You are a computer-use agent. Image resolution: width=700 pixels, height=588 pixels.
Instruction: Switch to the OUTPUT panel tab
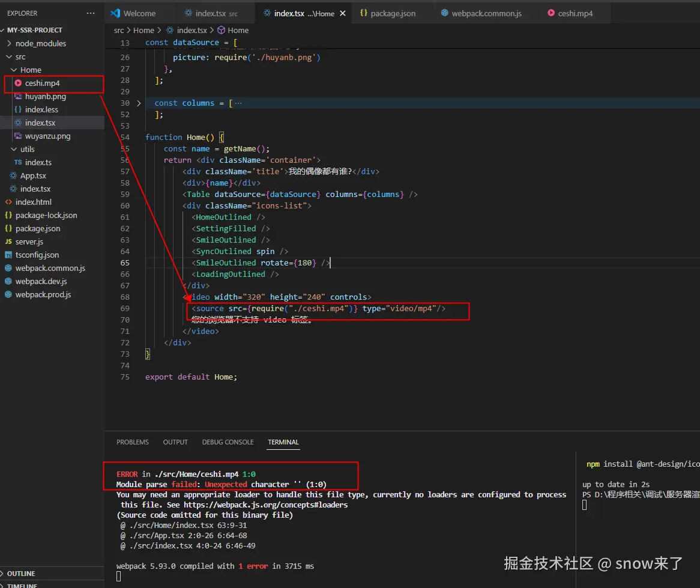175,442
